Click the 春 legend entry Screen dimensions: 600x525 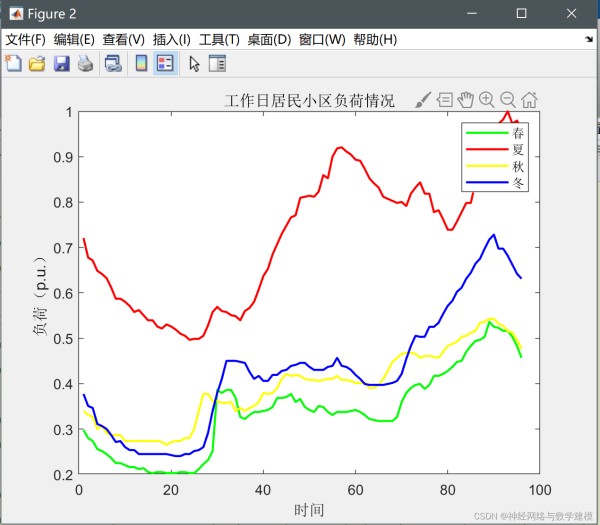coord(518,133)
